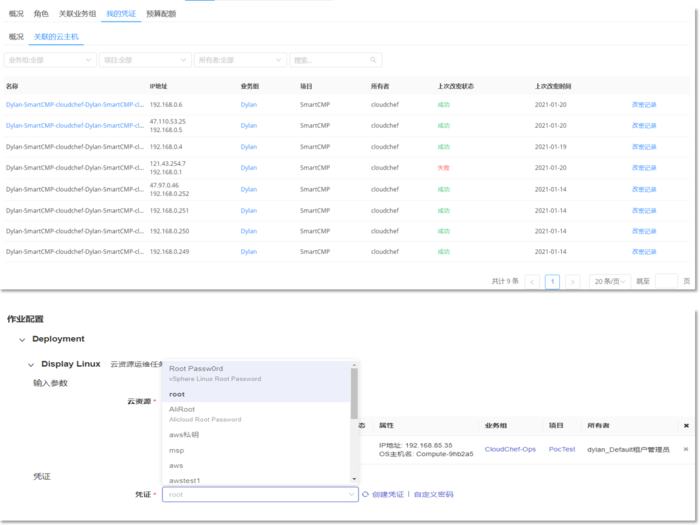Open 改密记录 for the 192.168.0.6 host
Screen dimensions: 700x525
click(x=644, y=104)
